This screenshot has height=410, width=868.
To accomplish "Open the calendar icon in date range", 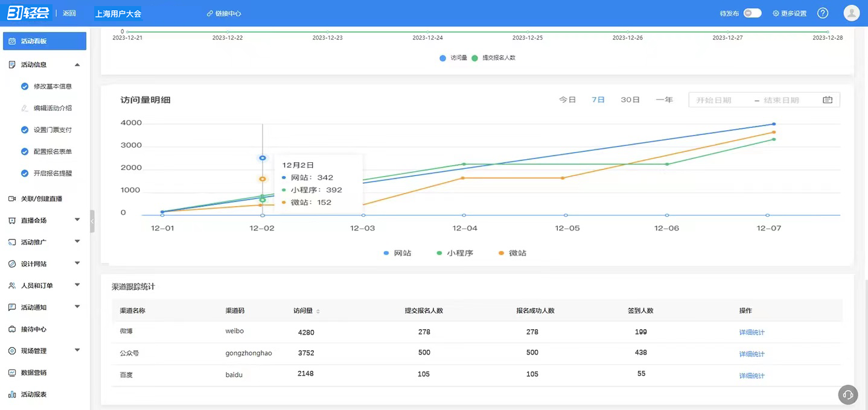I will click(827, 100).
